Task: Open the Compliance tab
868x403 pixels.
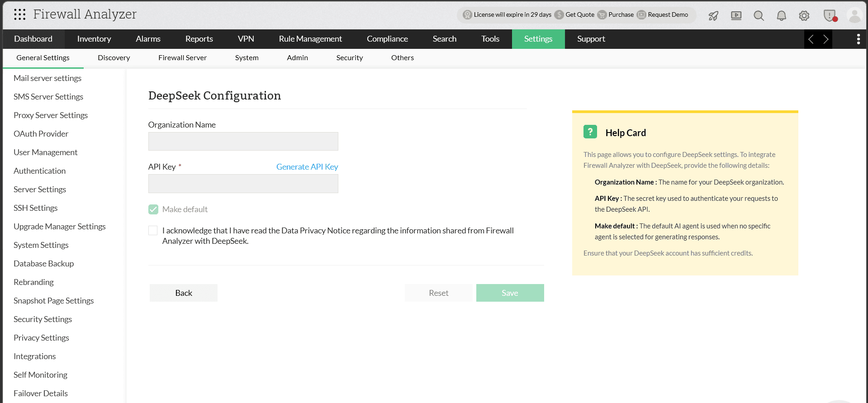Action: pos(387,39)
